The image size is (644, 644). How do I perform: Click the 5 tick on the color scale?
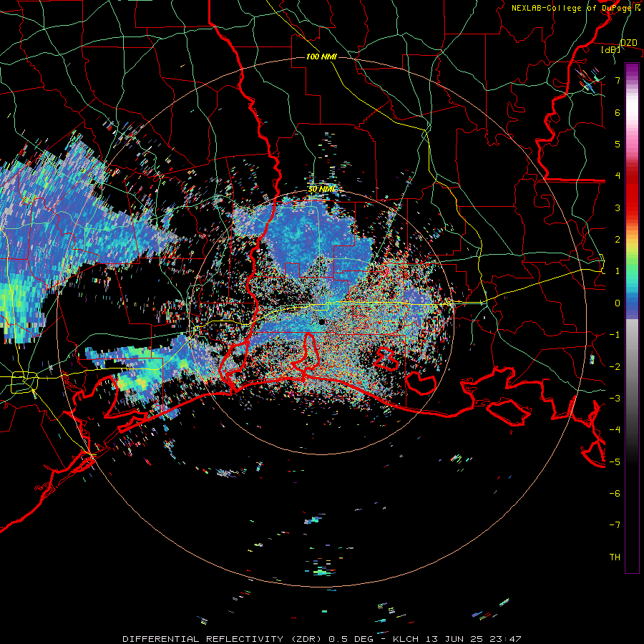click(618, 144)
